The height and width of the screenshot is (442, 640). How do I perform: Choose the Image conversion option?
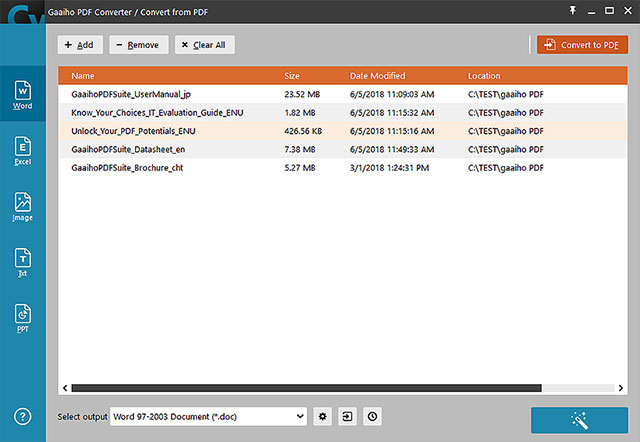click(22, 207)
